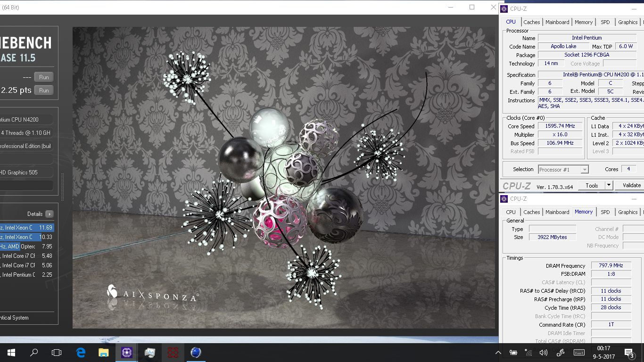
Task: Open the taskbar clock showing 00:17
Action: [x=603, y=353]
